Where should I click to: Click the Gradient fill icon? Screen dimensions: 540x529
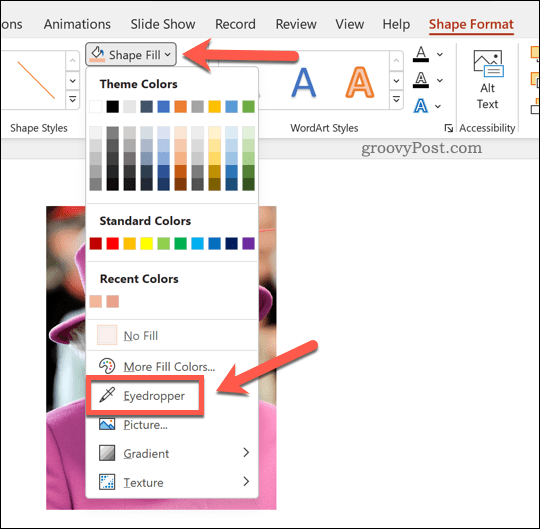tap(107, 453)
